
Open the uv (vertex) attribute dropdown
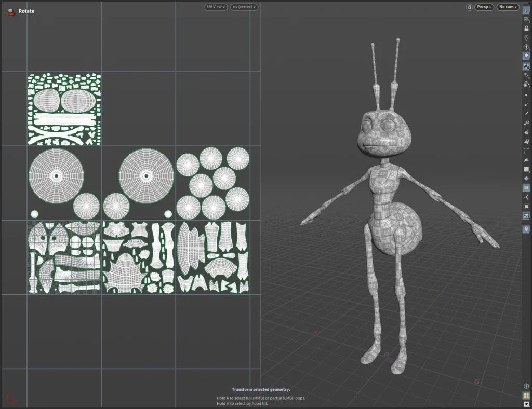coord(244,7)
